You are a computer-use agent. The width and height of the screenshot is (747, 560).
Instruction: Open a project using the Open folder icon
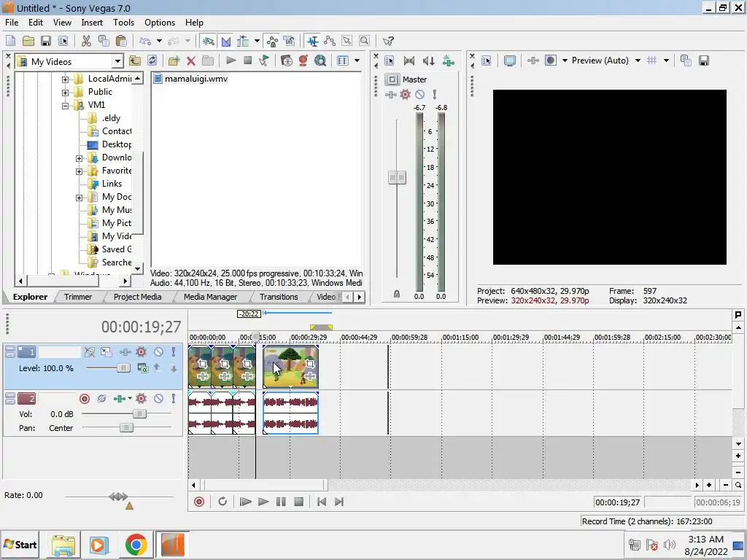pos(28,41)
